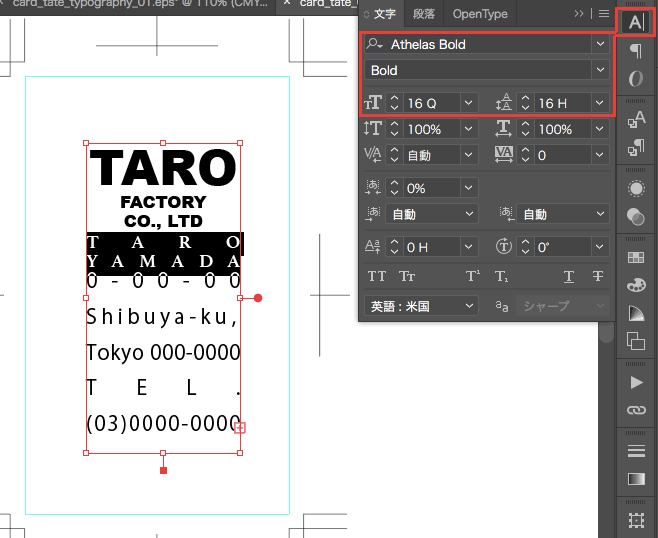Viewport: 658px width, 538px height.
Task: Collapse panel using double-arrow button
Action: (x=579, y=14)
